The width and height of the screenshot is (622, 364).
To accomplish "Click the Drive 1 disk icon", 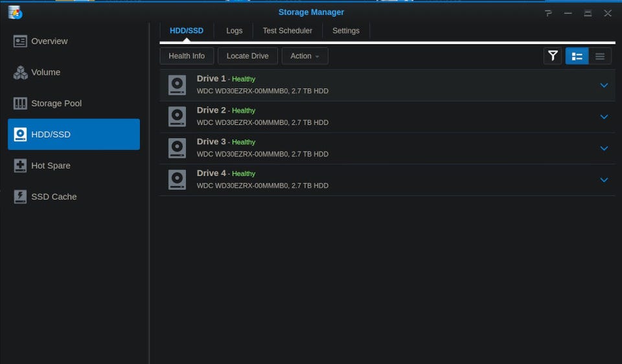I will [177, 85].
